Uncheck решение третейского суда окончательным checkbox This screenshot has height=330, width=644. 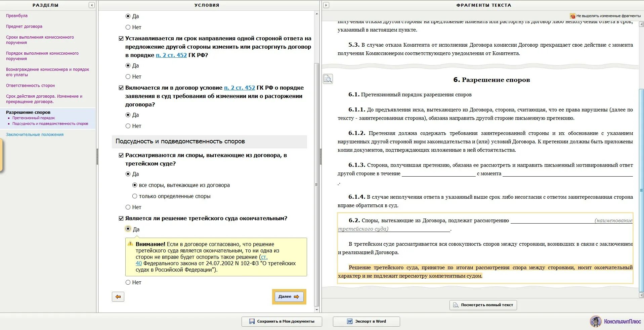coord(121,219)
